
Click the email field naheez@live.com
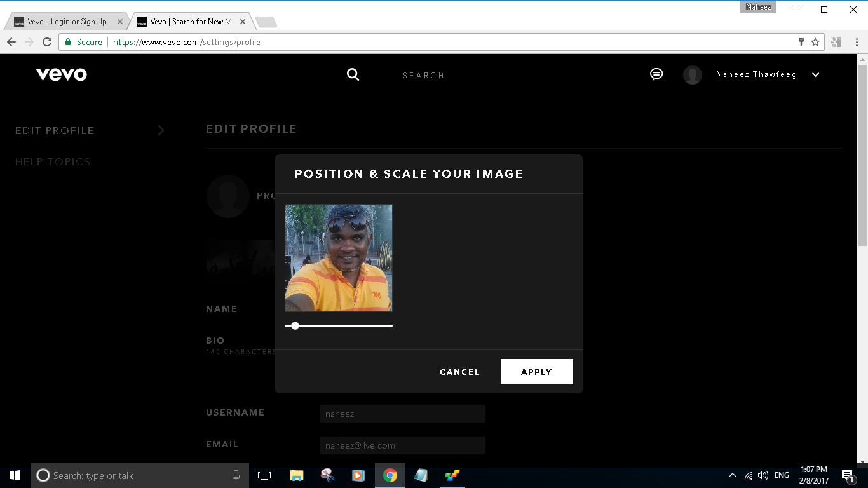click(403, 445)
